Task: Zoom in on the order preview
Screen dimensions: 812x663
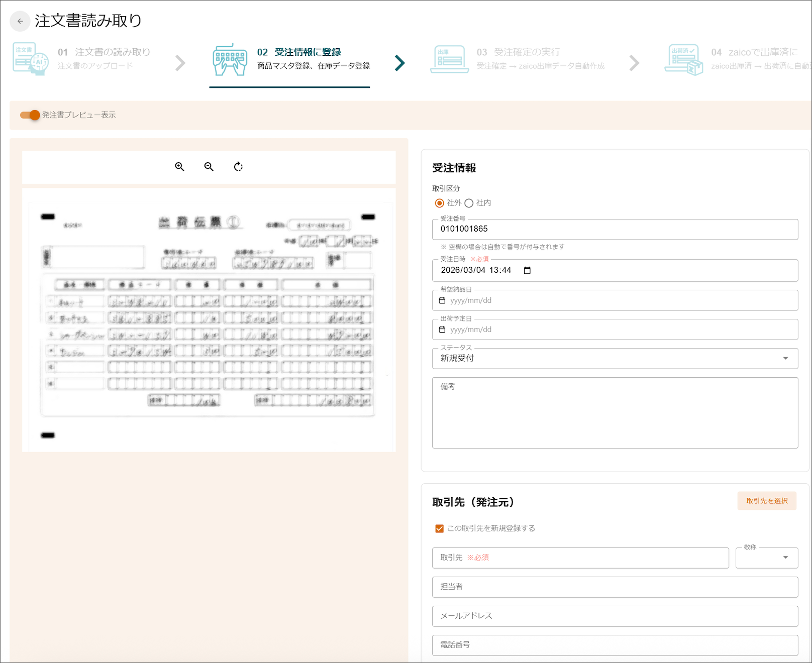Action: (179, 167)
